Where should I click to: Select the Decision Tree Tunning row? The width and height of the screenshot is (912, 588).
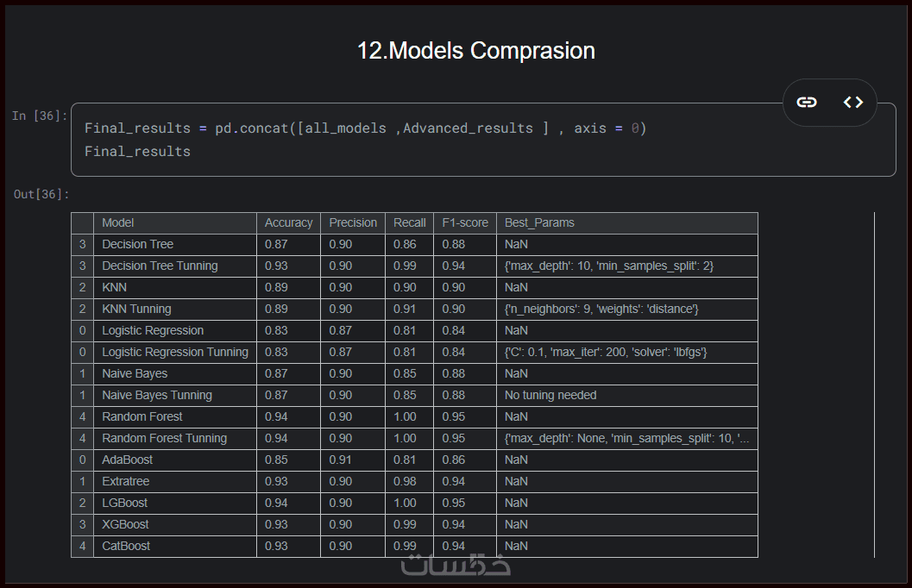[x=160, y=266]
